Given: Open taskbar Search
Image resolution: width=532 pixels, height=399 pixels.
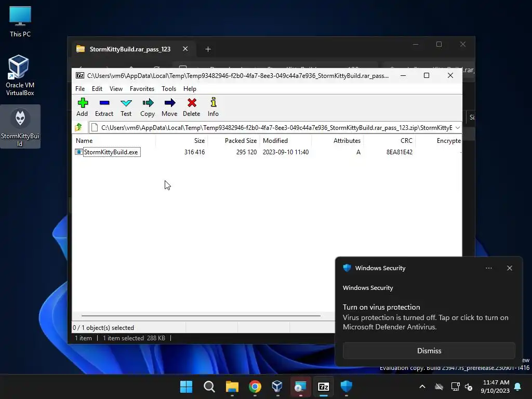Looking at the screenshot, I should coord(209,387).
